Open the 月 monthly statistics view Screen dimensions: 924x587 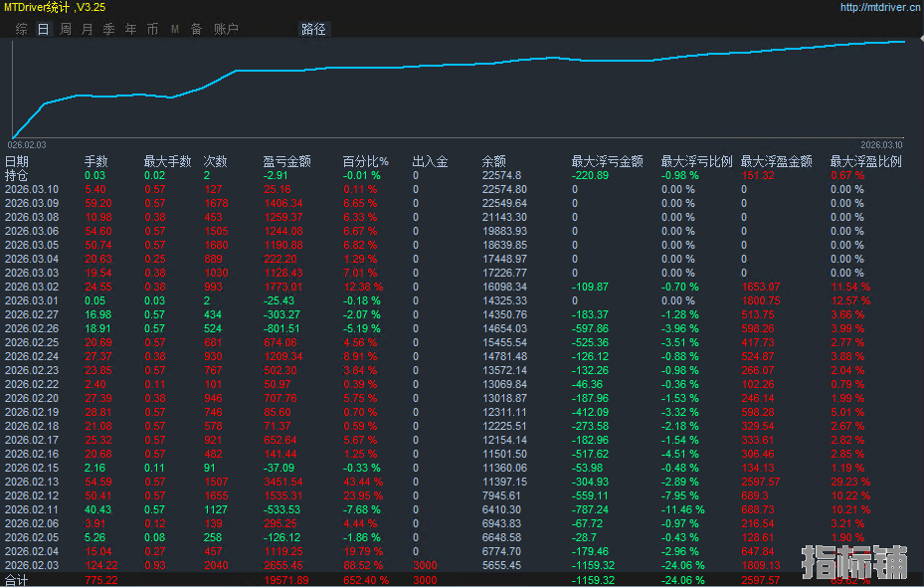coord(87,29)
